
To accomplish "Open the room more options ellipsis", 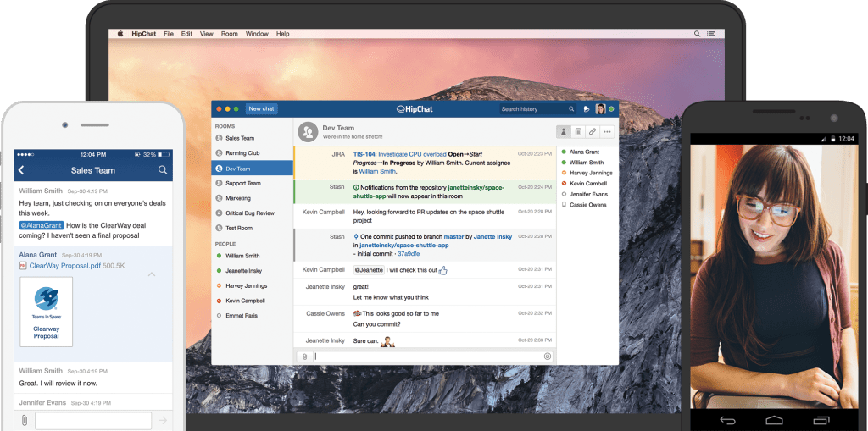I will pos(607,132).
